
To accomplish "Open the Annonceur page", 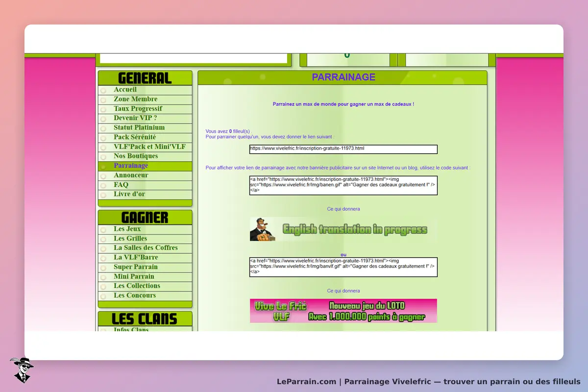I will (131, 175).
